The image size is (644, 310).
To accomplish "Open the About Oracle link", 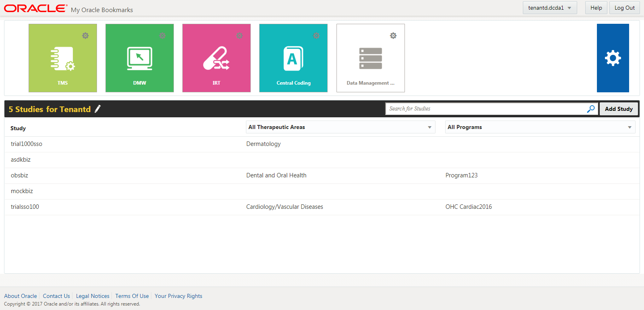I will pyautogui.click(x=21, y=296).
